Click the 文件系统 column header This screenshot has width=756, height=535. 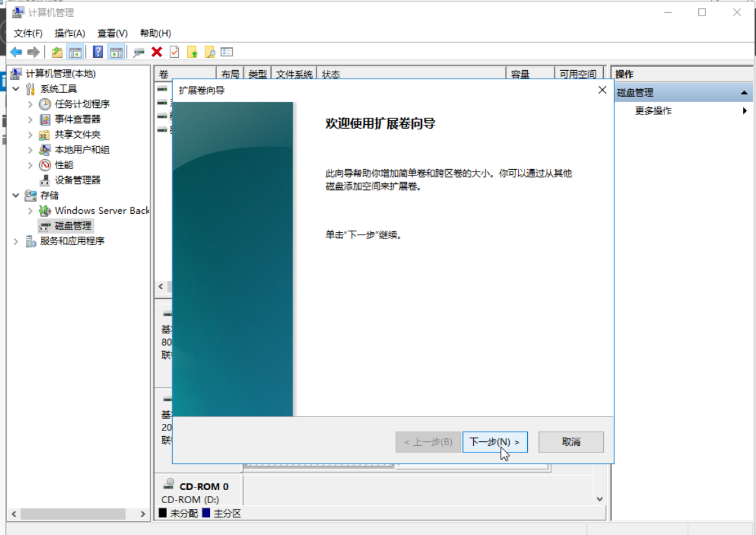[294, 73]
